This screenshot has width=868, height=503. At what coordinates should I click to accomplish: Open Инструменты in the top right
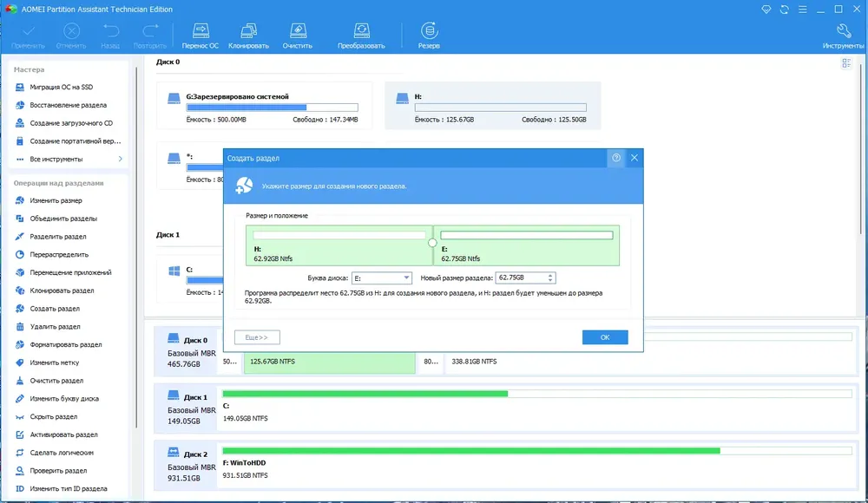click(x=843, y=36)
